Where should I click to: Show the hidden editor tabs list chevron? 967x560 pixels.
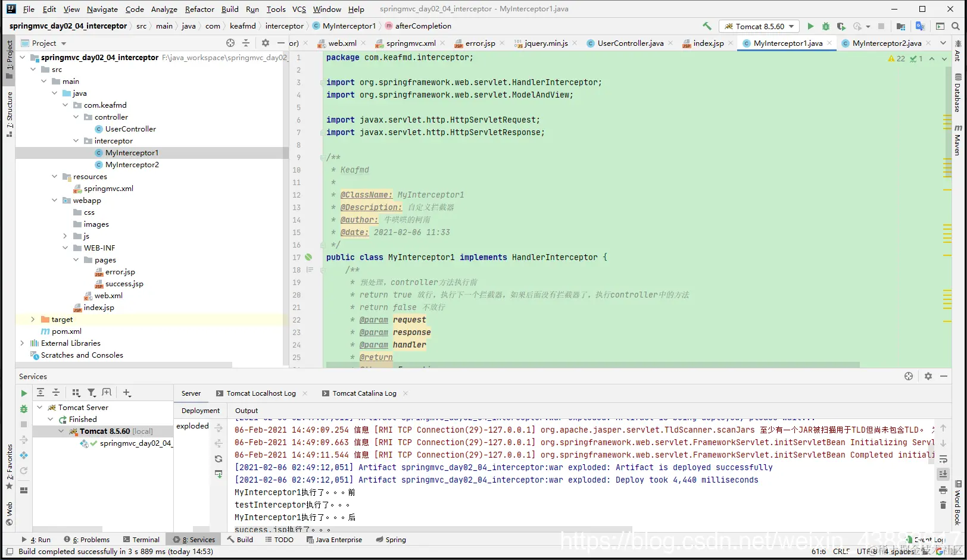pos(943,43)
